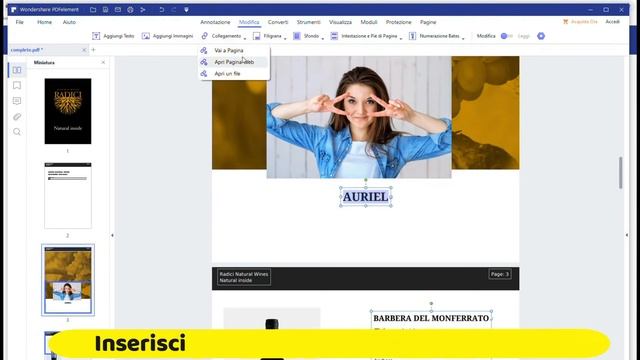
Task: Open the comments panel icon
Action: pos(17,101)
